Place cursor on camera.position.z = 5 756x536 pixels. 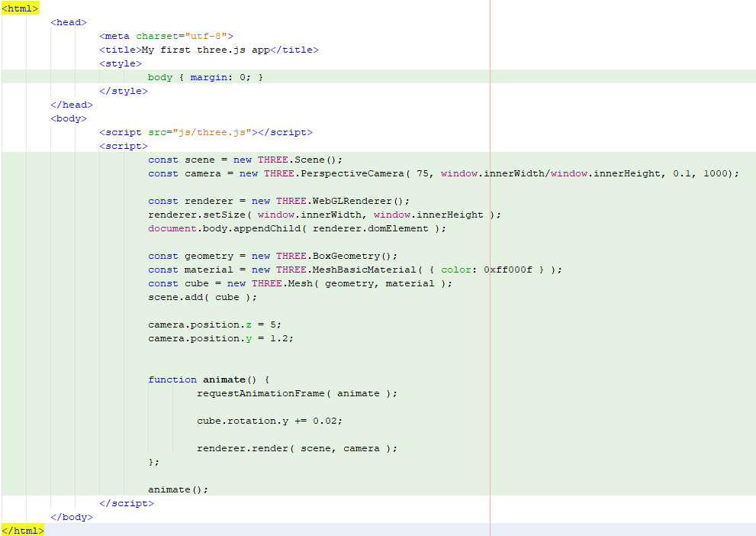click(x=214, y=325)
